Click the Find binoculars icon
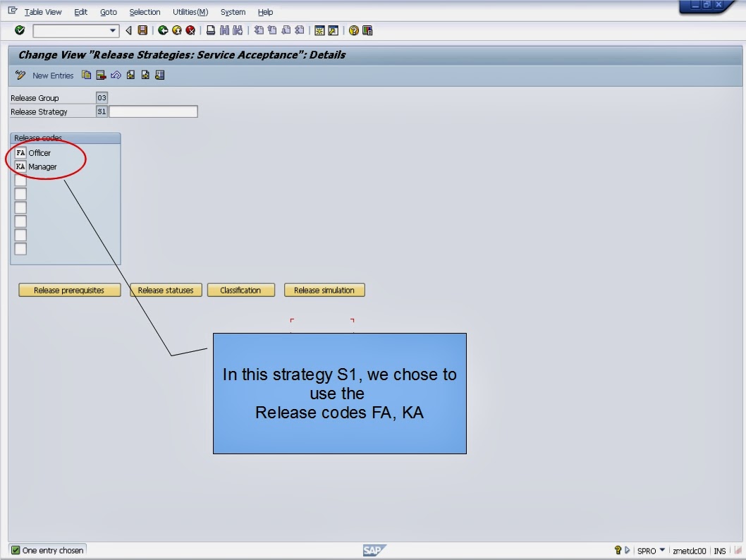The width and height of the screenshot is (746, 560). (x=224, y=30)
